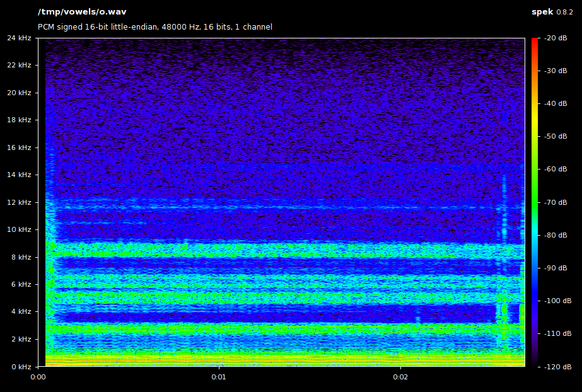Click the 0:01 time axis marker
The image size is (582, 392).
[219, 378]
